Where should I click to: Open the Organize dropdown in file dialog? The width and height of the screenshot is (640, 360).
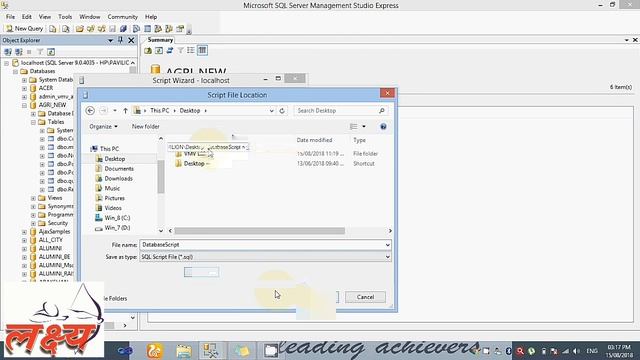pyautogui.click(x=103, y=127)
